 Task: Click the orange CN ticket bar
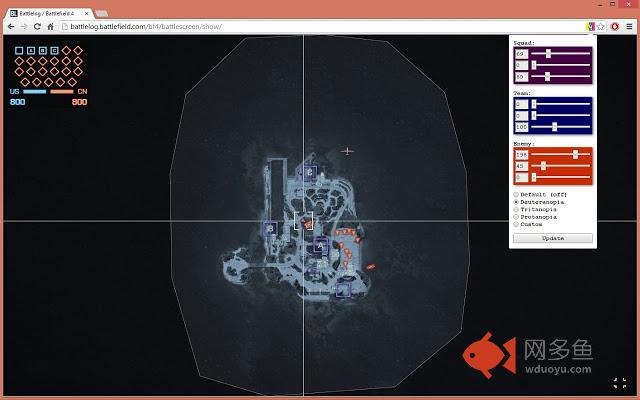click(x=62, y=91)
